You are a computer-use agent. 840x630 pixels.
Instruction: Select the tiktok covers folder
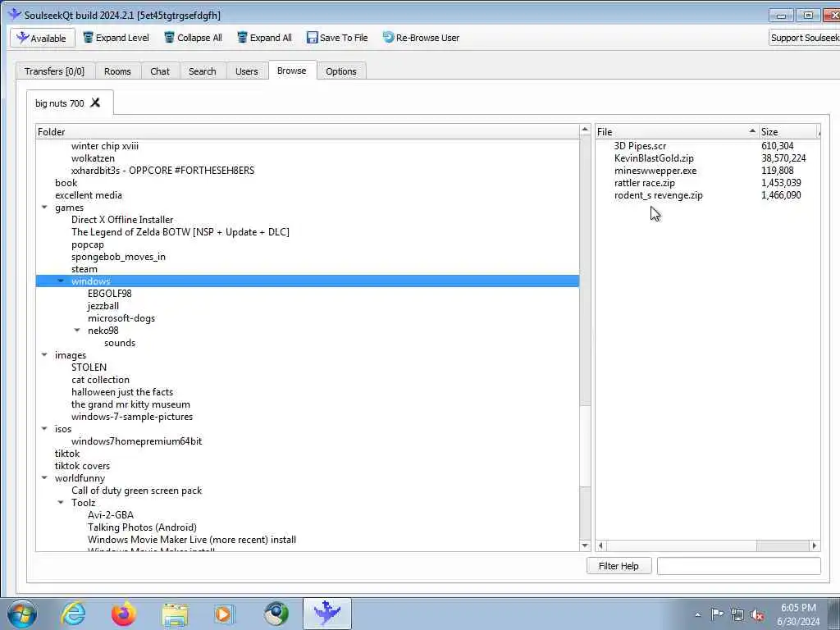pos(82,466)
